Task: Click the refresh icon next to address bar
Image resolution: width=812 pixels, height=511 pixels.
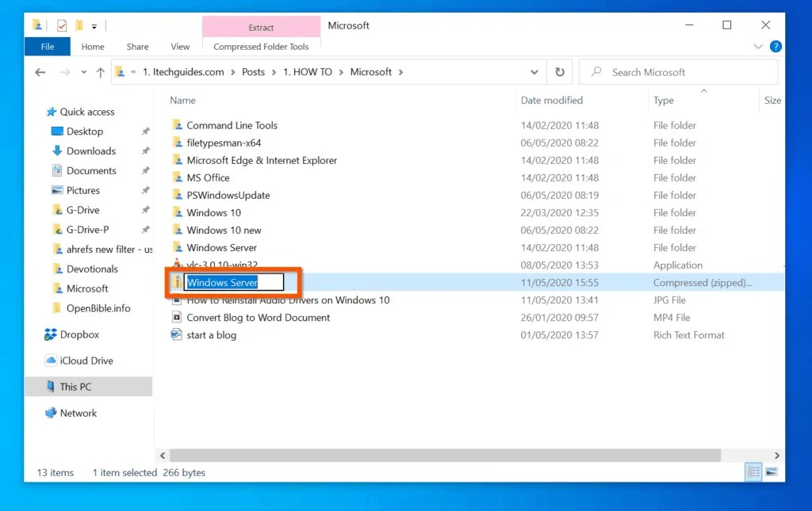Action: 560,71
